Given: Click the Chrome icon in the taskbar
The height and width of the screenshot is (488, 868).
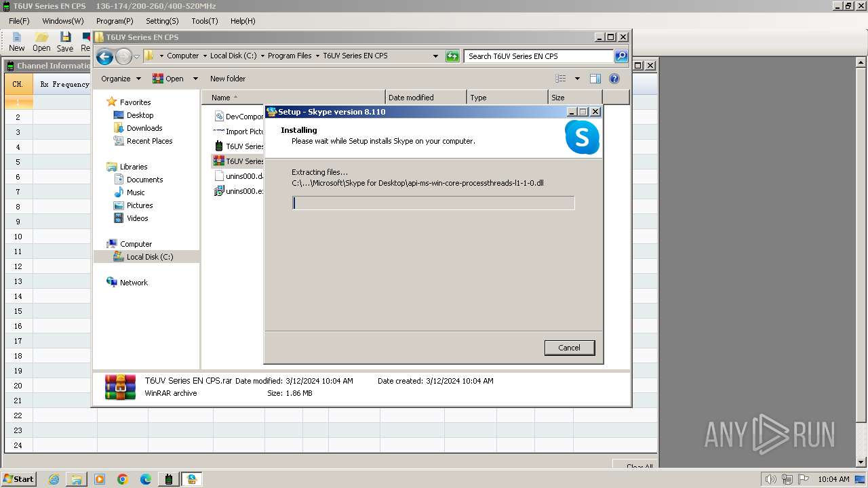Looking at the screenshot, I should tap(123, 479).
